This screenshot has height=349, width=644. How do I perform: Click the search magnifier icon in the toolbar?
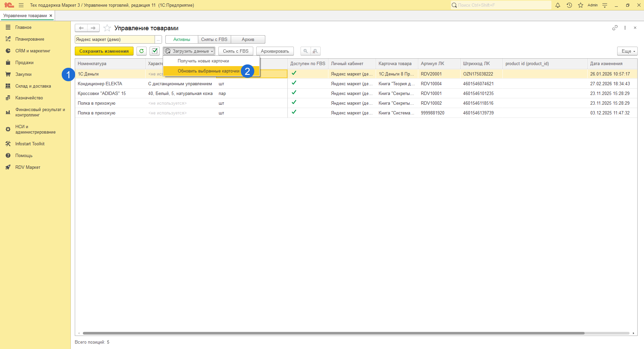point(305,51)
